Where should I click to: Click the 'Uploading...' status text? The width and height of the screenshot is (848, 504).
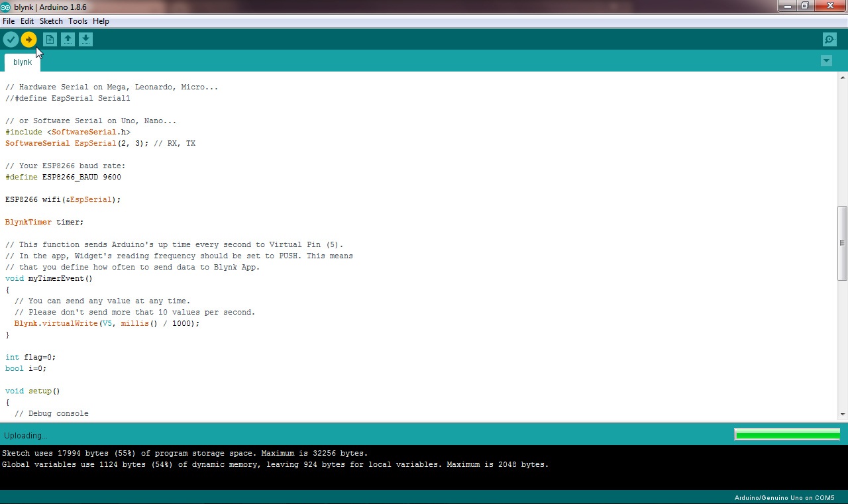click(26, 436)
